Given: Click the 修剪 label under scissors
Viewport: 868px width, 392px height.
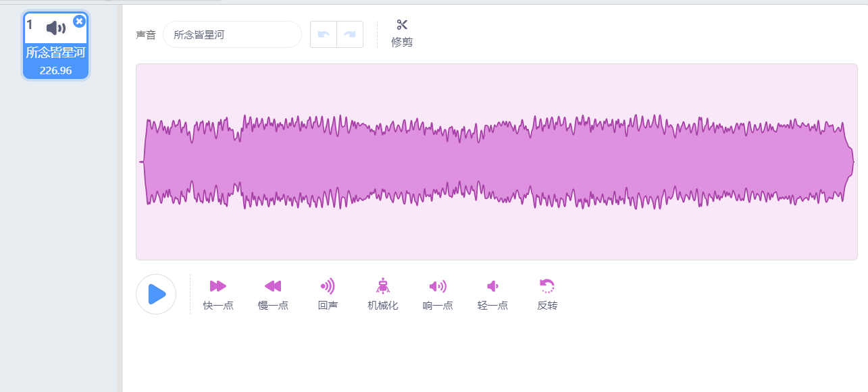Looking at the screenshot, I should pos(402,42).
